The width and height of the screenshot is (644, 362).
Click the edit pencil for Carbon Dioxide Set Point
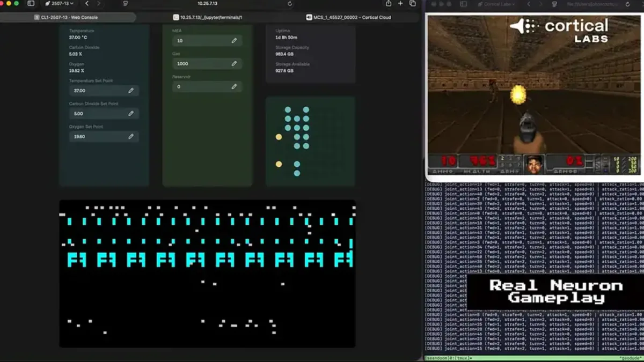tap(131, 114)
